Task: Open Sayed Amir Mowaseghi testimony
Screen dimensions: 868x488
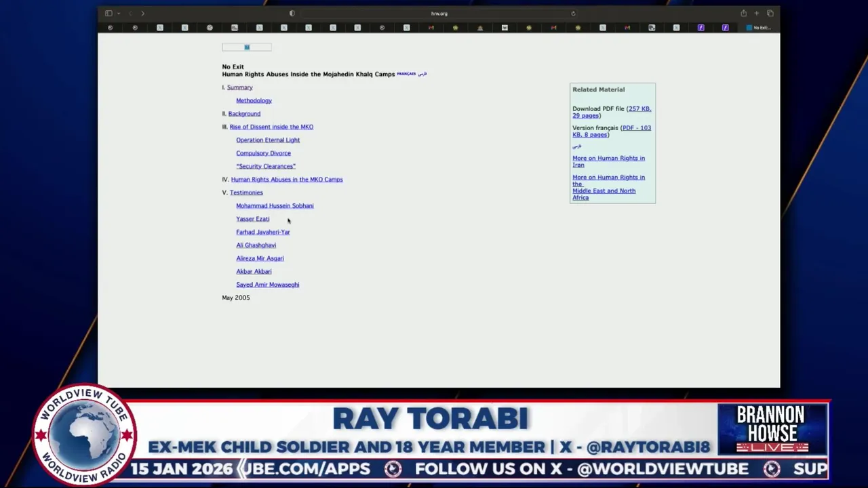Action: pos(267,285)
